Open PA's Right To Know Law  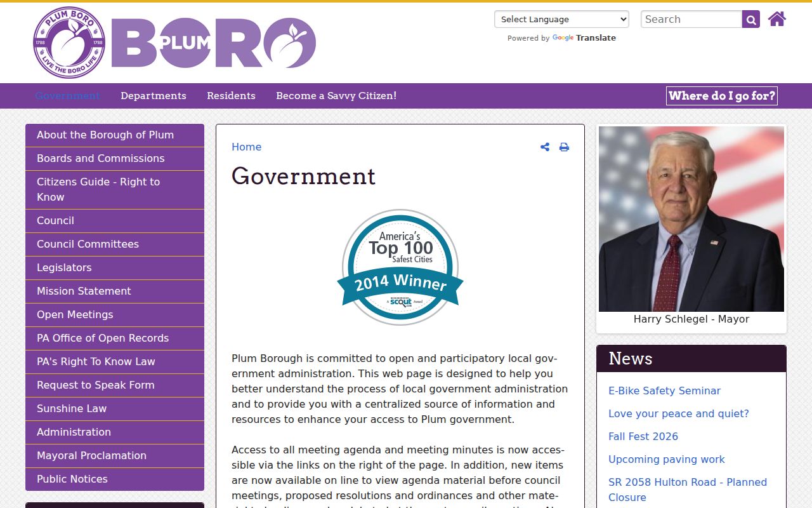(x=115, y=362)
